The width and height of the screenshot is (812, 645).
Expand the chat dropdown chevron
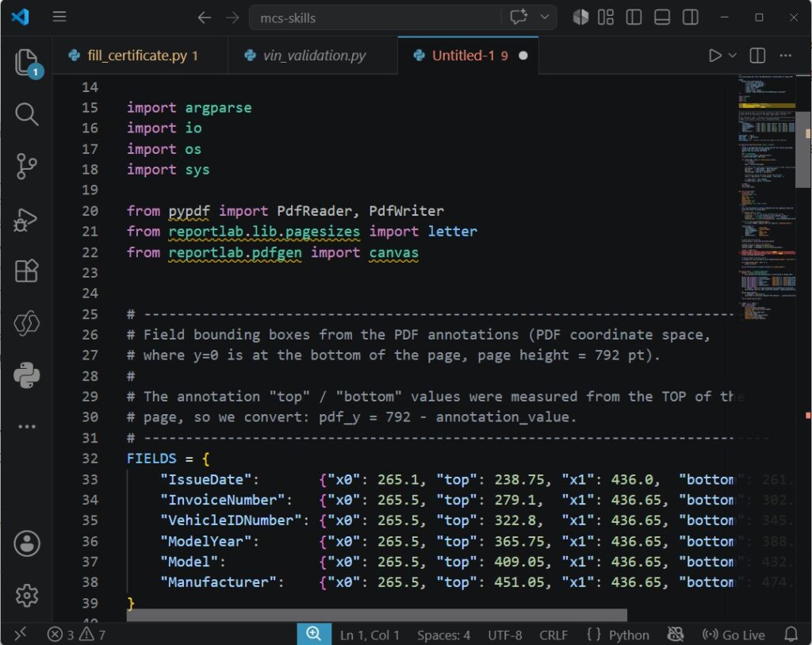544,17
